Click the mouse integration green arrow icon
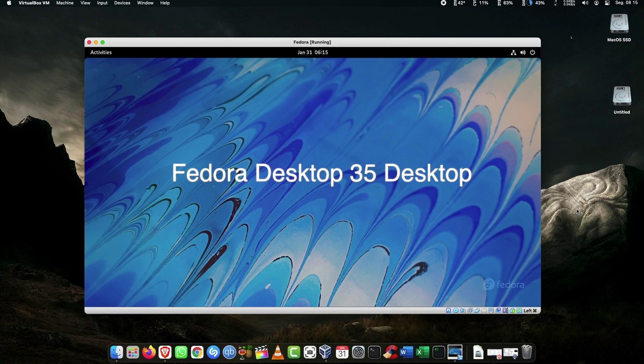Viewport: 644px width, 364px height. click(x=513, y=310)
